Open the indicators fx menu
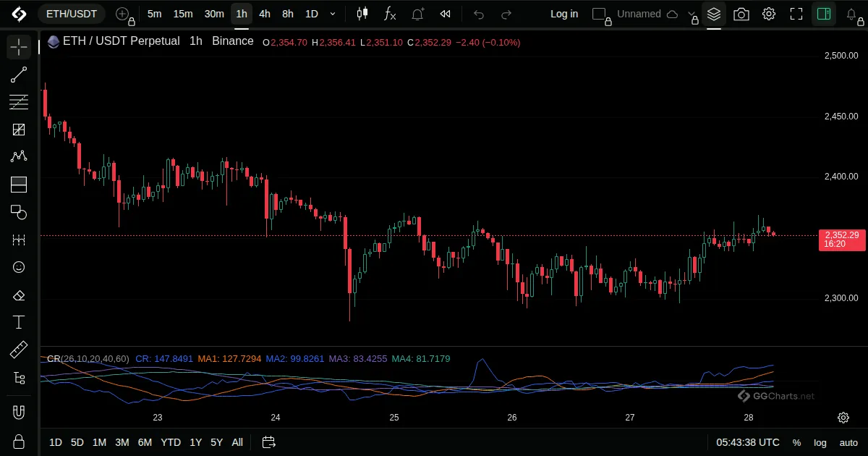The image size is (868, 456). tap(390, 14)
